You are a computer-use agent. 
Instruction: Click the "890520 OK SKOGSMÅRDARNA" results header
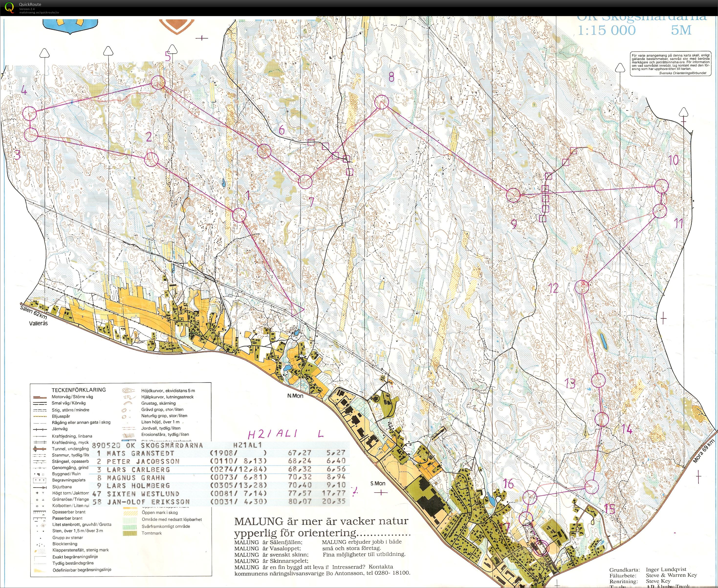(x=148, y=445)
